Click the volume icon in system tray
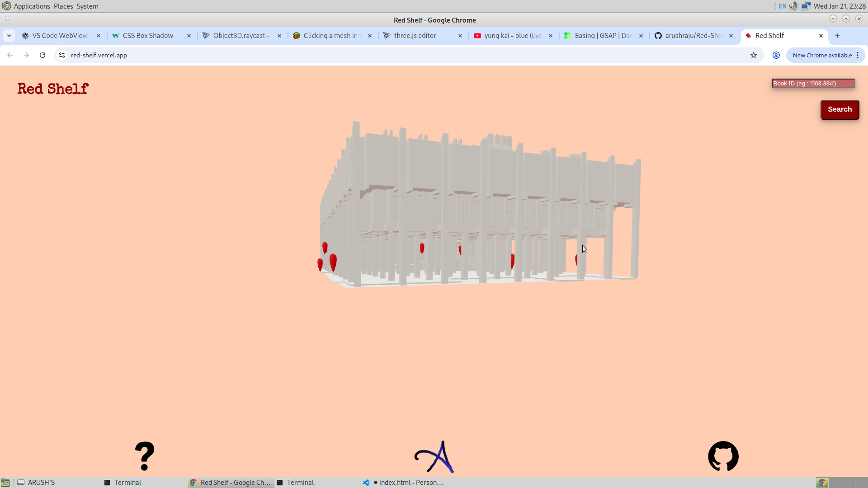Image resolution: width=868 pixels, height=488 pixels. click(793, 6)
